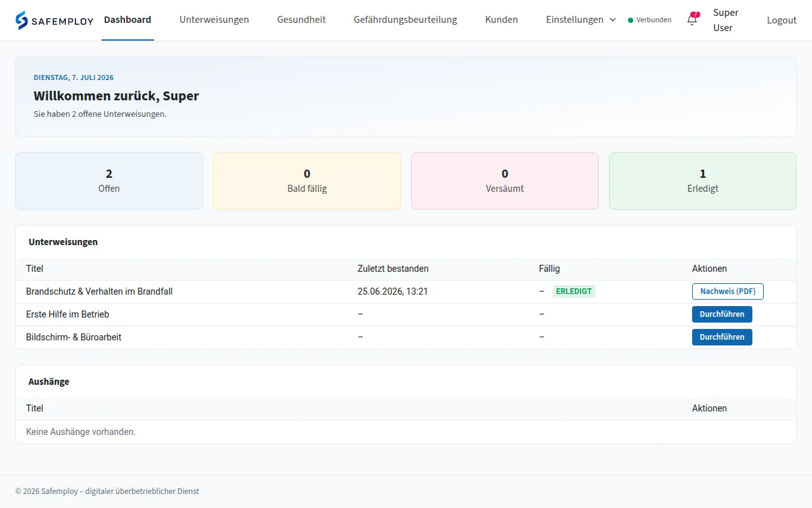Viewport: 812px width, 508px height.
Task: Open the Dashboard tab
Action: 128,20
